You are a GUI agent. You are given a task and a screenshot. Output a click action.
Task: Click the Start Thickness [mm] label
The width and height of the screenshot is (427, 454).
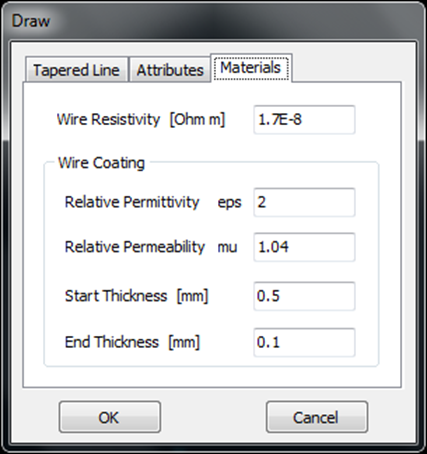pos(136,296)
